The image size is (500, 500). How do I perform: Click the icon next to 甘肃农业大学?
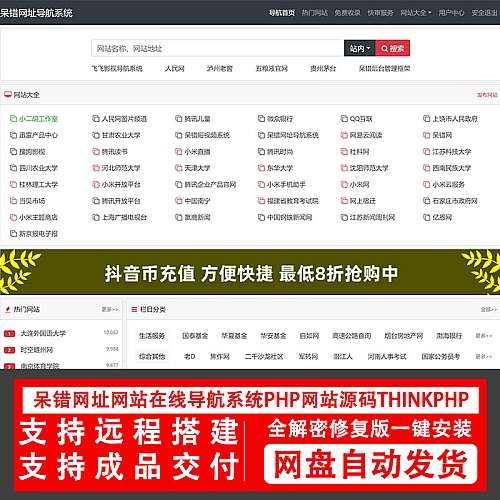(x=96, y=135)
